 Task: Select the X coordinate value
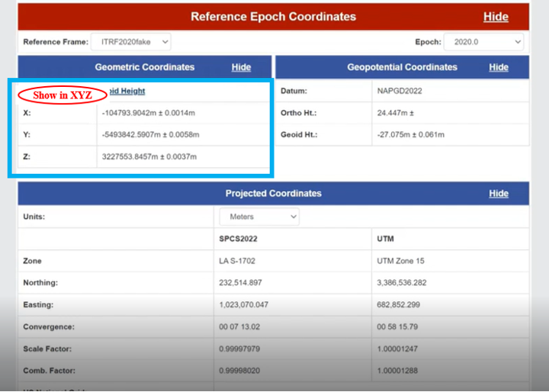point(148,113)
